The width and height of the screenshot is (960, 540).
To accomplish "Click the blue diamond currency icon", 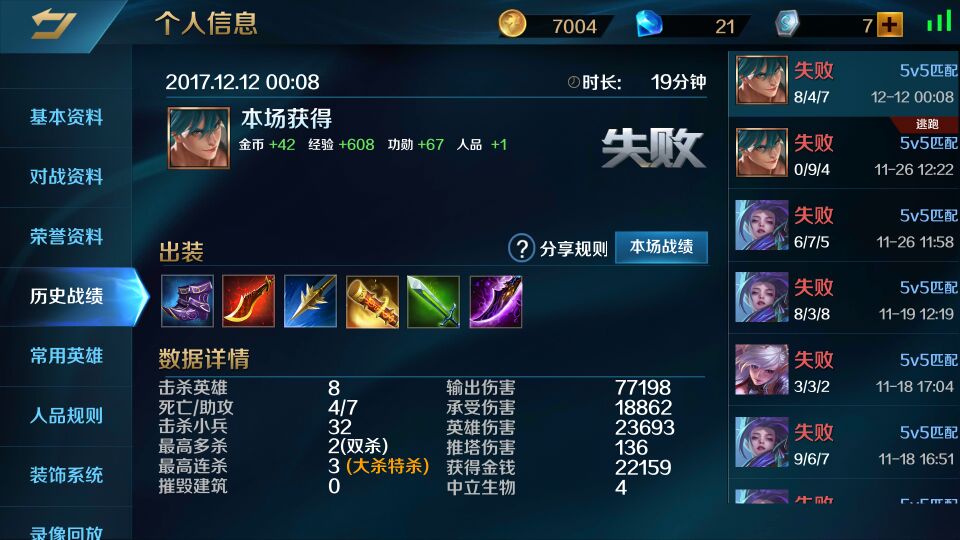I will (x=649, y=24).
